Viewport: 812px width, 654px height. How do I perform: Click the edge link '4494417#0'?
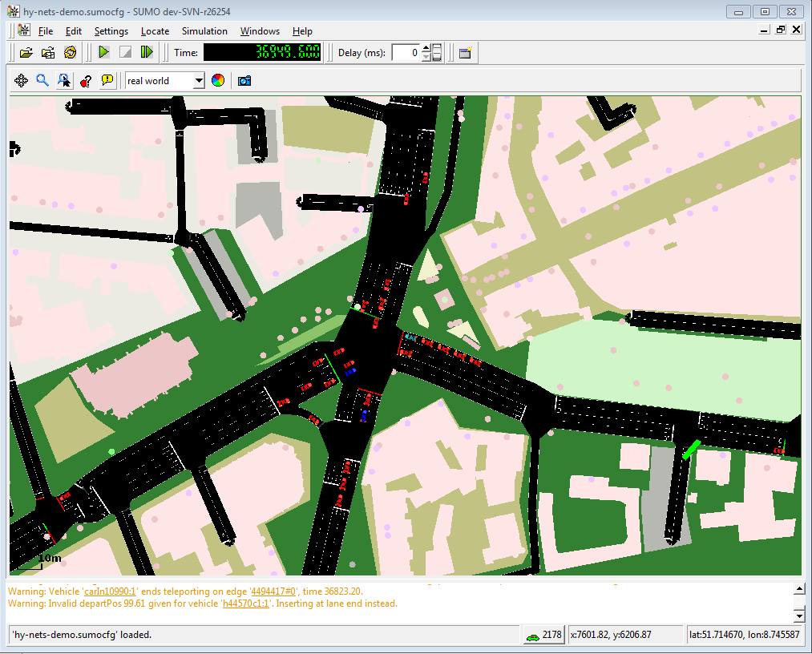coord(274,591)
